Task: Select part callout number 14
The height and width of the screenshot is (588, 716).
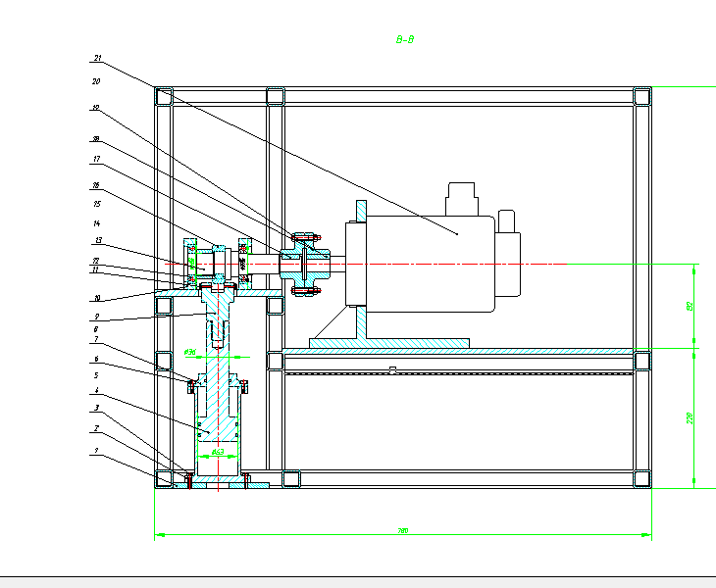Action: 96,223
